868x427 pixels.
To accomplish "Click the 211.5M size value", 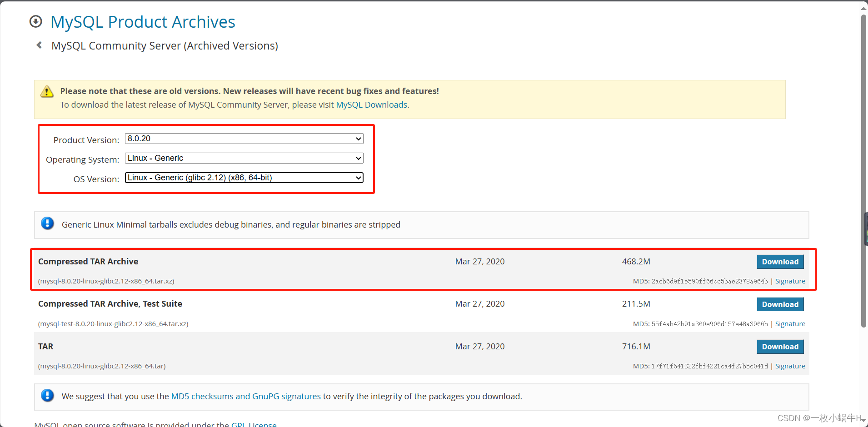I will [636, 304].
